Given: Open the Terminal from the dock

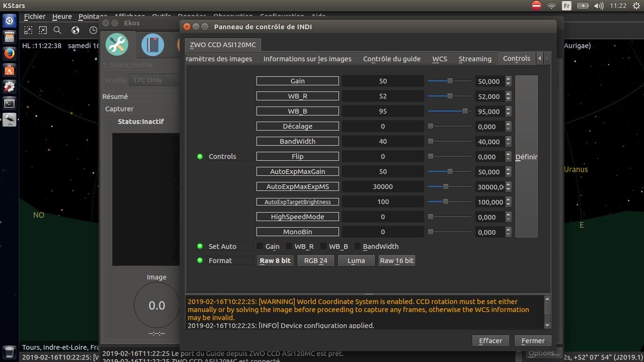Looking at the screenshot, I should 9,103.
